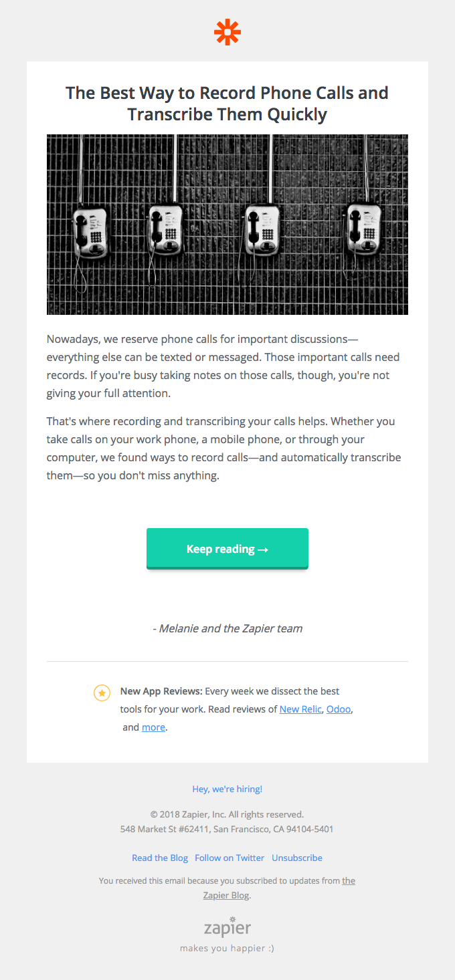
Task: Click Follow on Twitter link
Action: pyautogui.click(x=230, y=858)
